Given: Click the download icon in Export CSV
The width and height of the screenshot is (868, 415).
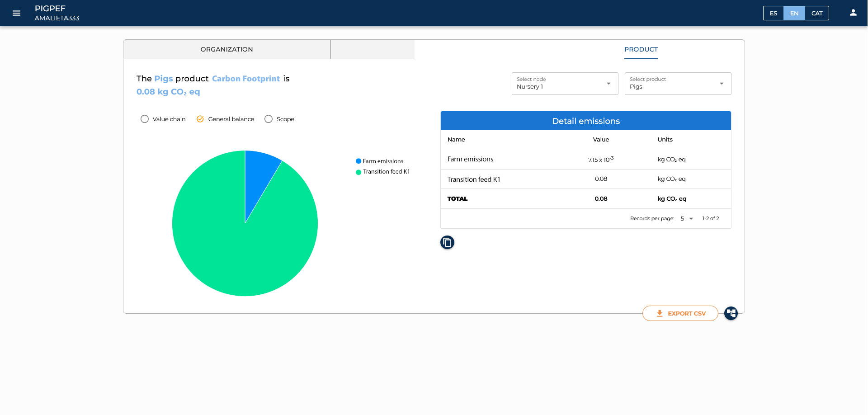Looking at the screenshot, I should click(x=660, y=313).
